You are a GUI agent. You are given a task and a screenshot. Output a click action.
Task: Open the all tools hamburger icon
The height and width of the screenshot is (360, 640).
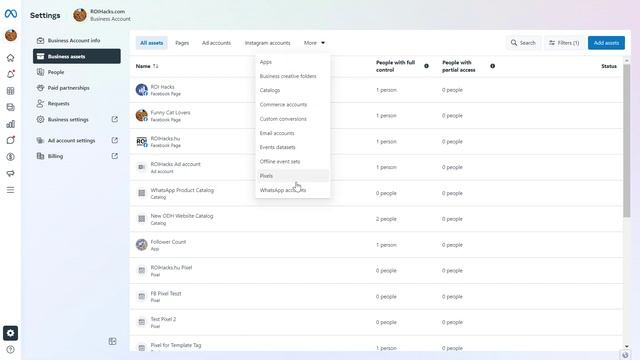pos(11,190)
